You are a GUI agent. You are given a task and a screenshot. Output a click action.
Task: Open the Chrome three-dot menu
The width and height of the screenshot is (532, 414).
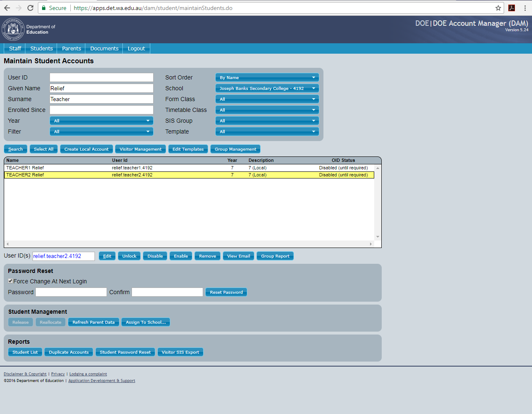(525, 8)
